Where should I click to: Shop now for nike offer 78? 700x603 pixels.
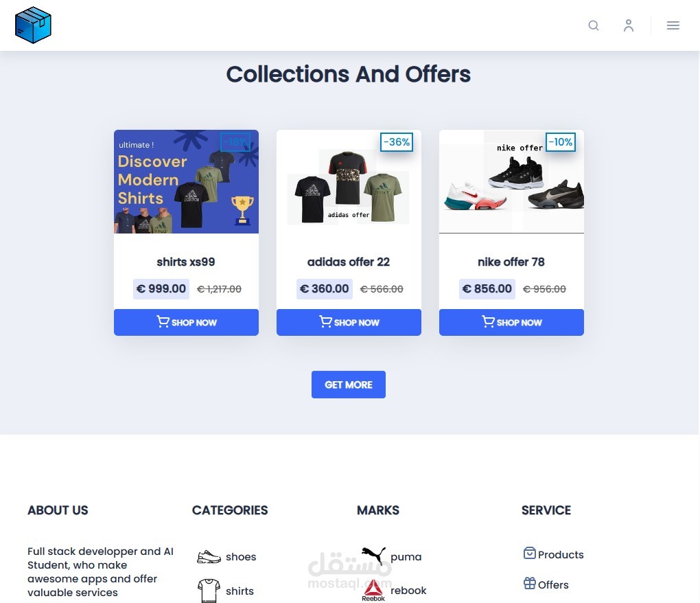coord(511,322)
